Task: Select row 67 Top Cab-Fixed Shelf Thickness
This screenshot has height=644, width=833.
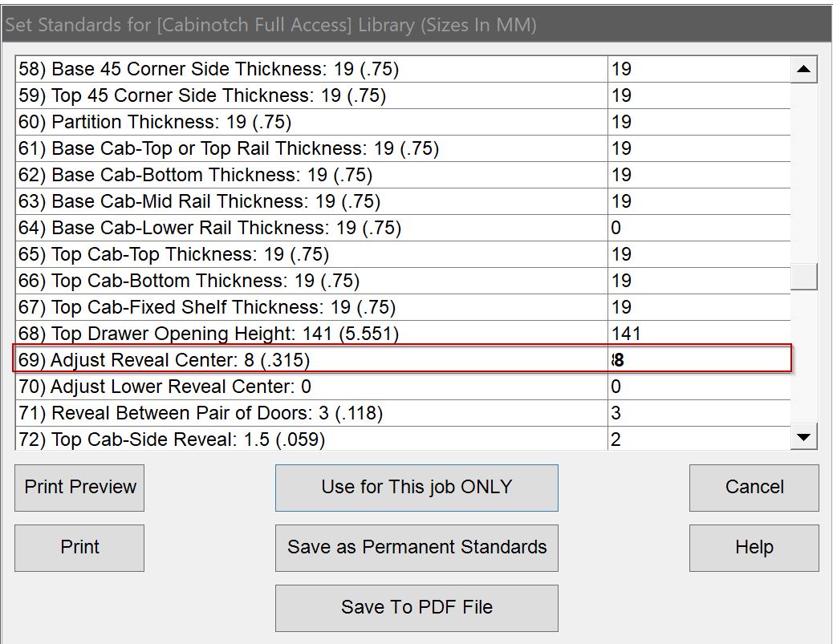Action: [207, 307]
